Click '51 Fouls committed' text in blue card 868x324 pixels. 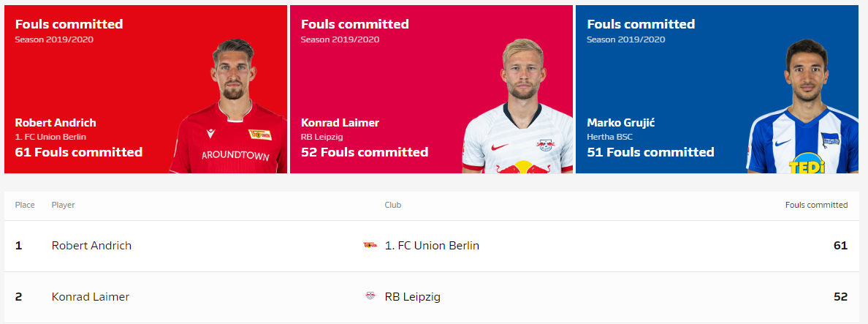[650, 152]
